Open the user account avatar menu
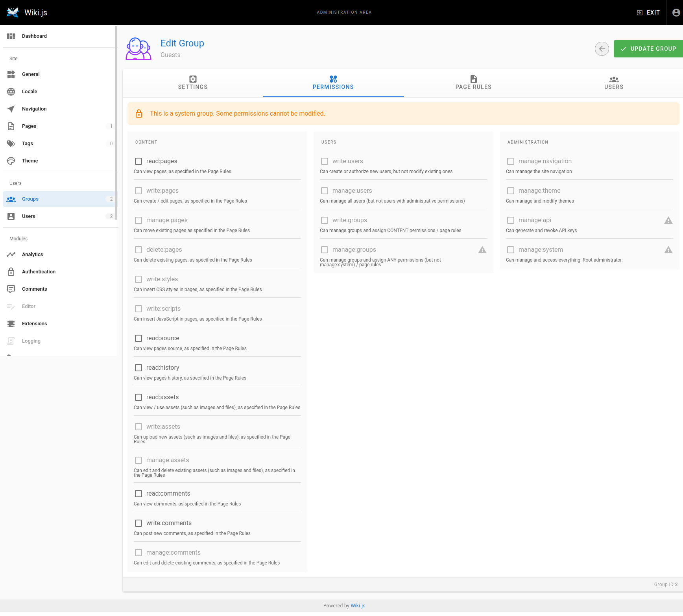683x616 pixels. point(676,13)
